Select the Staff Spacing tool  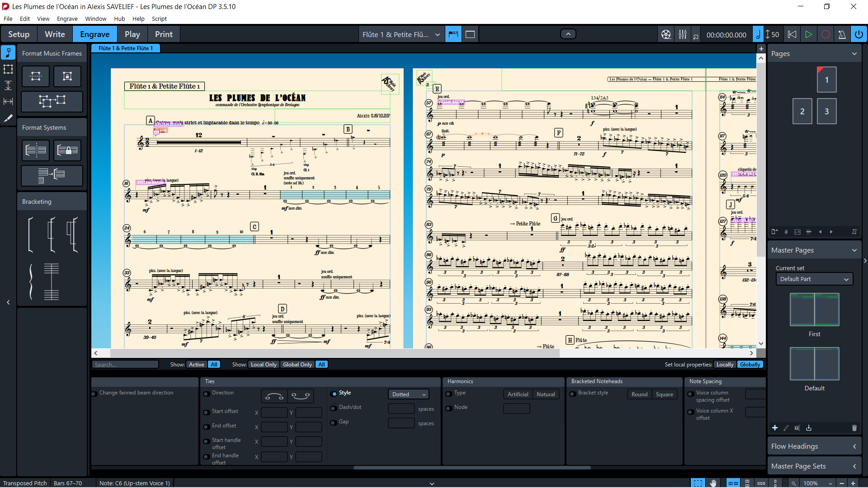(8, 85)
